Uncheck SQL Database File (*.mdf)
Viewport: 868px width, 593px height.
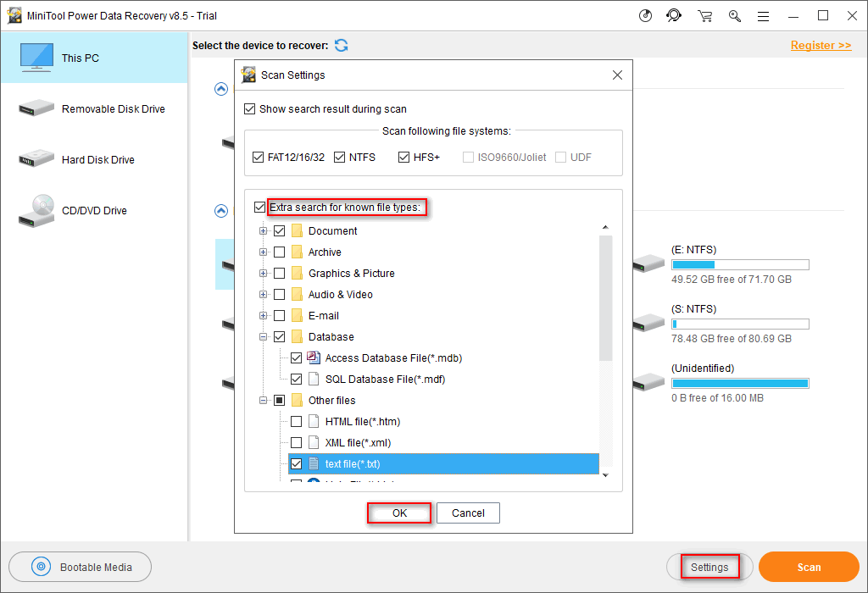296,379
